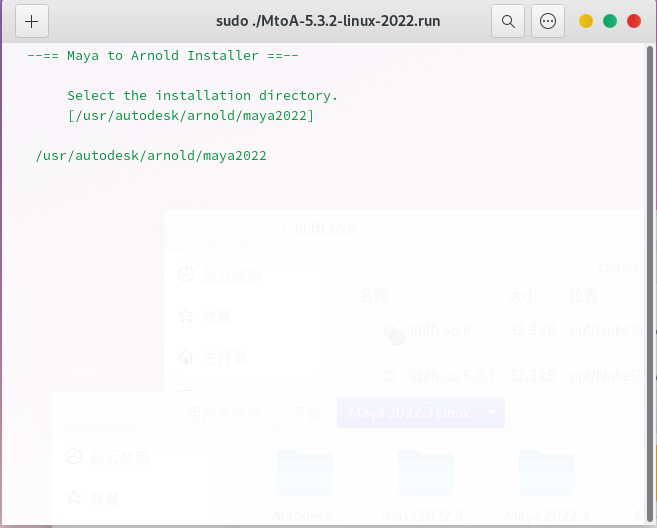Click the typed /usr/autodesk/arnold/maya2022 input line

pos(151,156)
